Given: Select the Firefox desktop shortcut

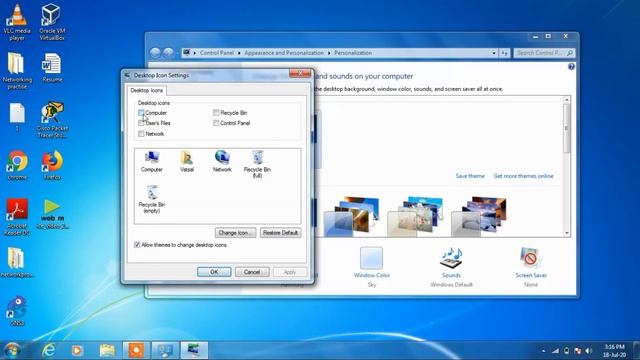Looking at the screenshot, I should 52,165.
